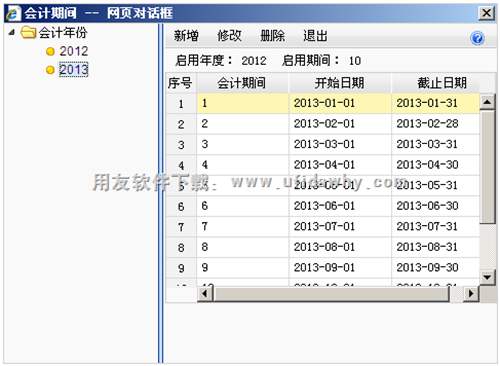Click the 开始日期 column header
The width and height of the screenshot is (500, 366).
[x=340, y=83]
